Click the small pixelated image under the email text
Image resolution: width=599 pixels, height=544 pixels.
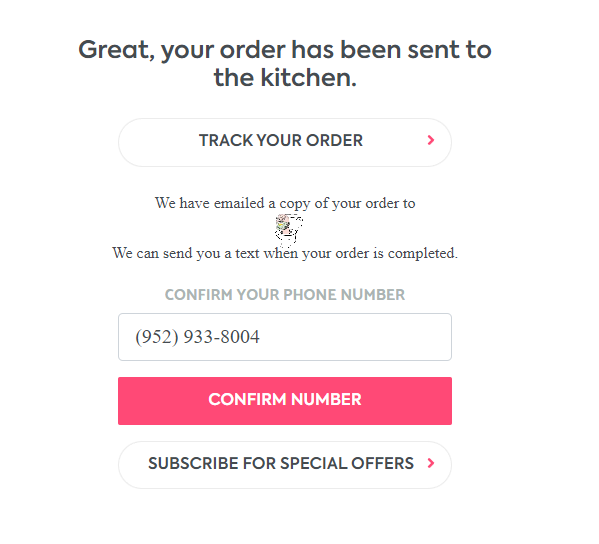(x=289, y=230)
